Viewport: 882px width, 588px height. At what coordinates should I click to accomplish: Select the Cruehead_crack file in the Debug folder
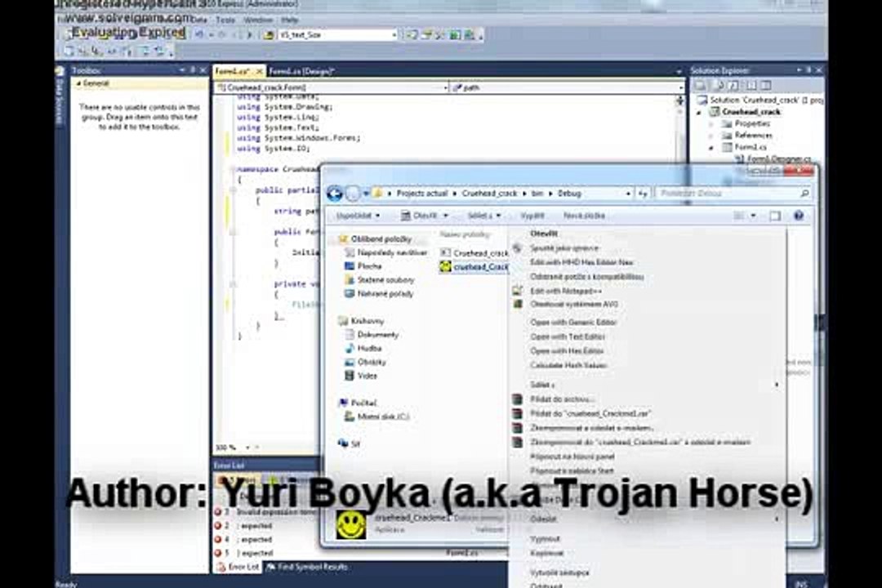pos(474,253)
